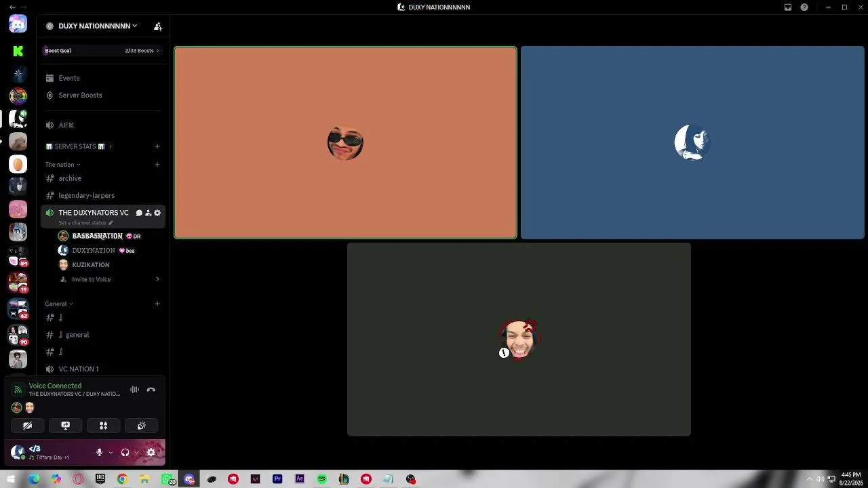Screen dimensions: 868x488
Task: Open the server folder with 62 badge
Action: pos(18,309)
